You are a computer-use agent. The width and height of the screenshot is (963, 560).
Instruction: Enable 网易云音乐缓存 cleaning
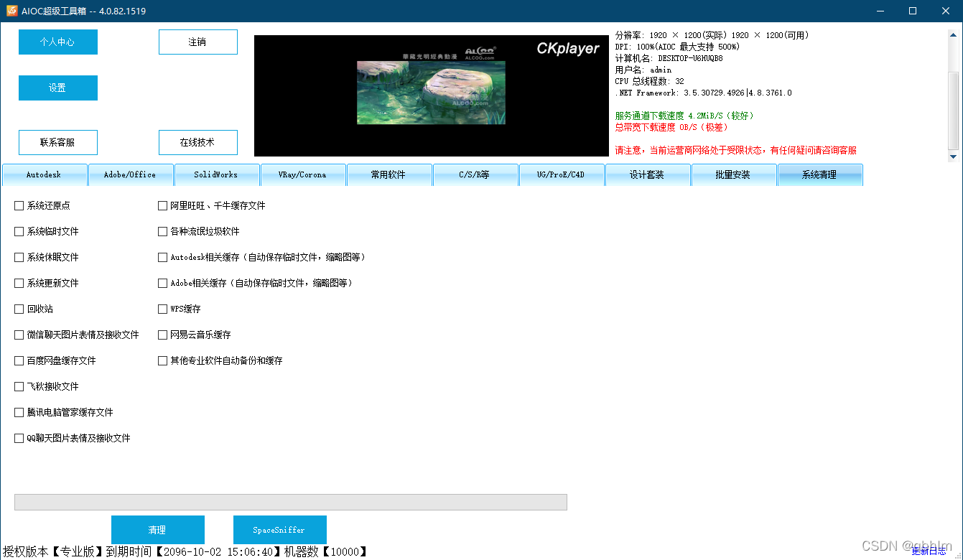click(162, 335)
